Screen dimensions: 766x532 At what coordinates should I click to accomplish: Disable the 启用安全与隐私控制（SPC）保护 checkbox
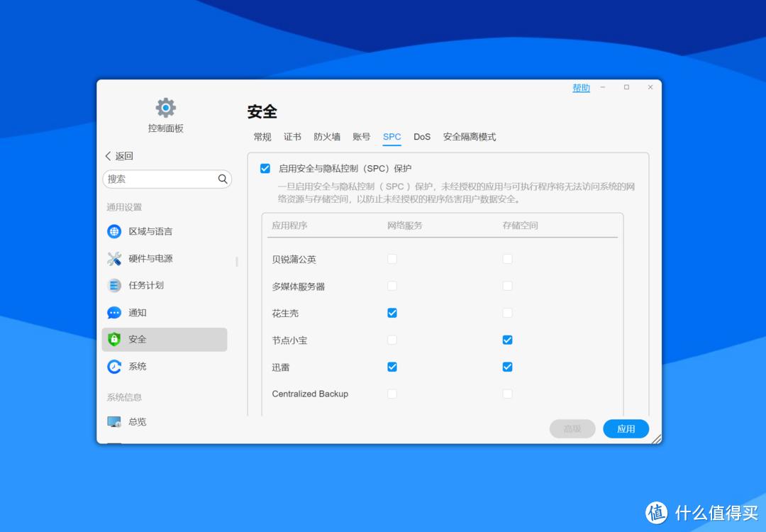pyautogui.click(x=265, y=168)
